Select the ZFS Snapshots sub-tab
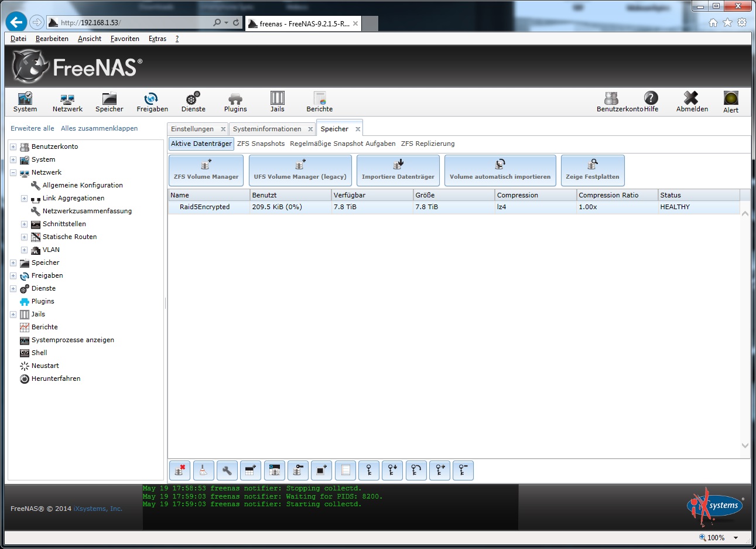The image size is (756, 549). (261, 144)
